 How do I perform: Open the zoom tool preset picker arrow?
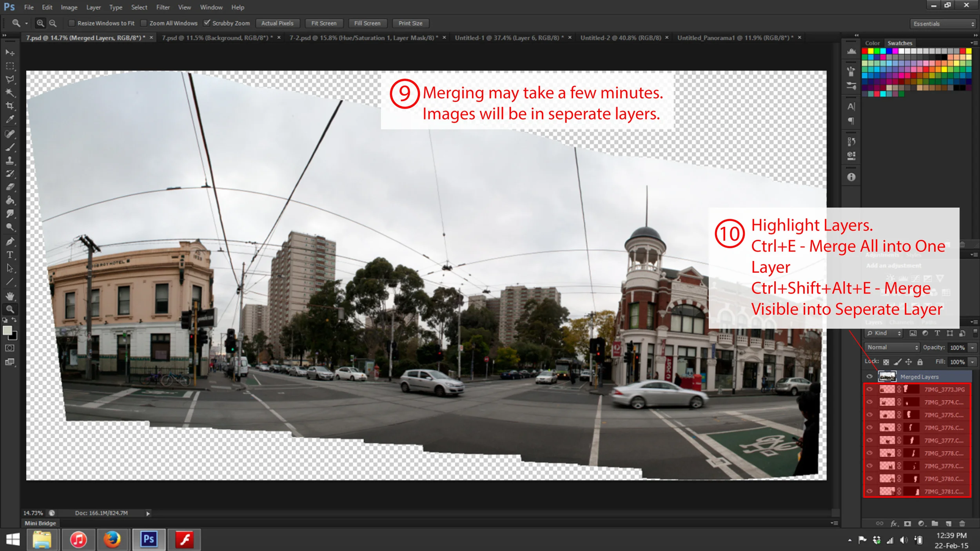(x=26, y=24)
